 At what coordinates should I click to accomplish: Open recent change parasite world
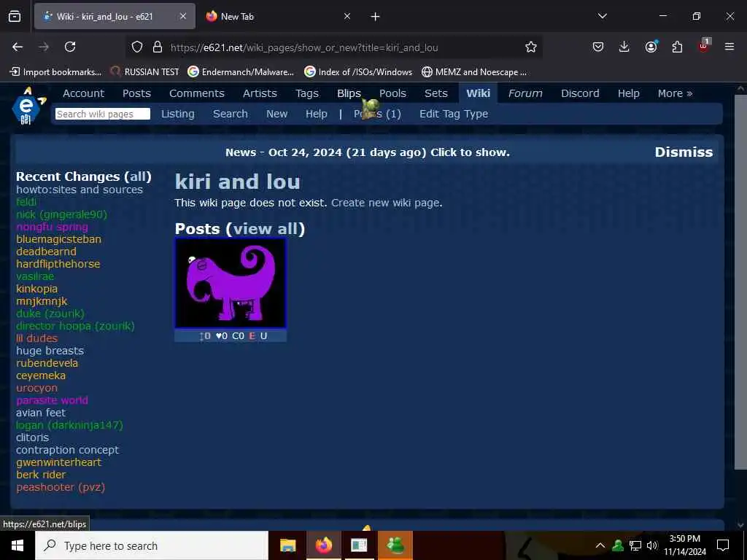coord(52,400)
